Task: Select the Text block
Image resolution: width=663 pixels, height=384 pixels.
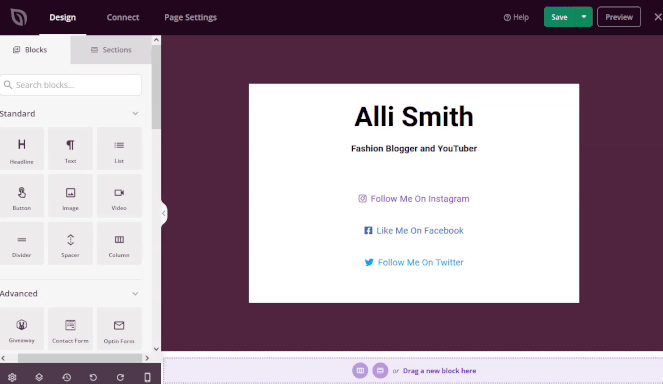Action: click(x=70, y=148)
